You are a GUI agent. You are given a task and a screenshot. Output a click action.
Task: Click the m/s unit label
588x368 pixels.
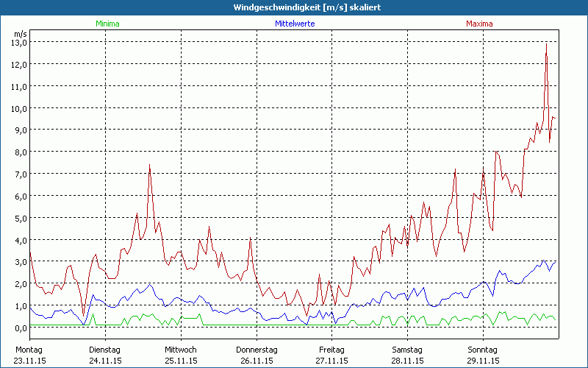(x=20, y=34)
